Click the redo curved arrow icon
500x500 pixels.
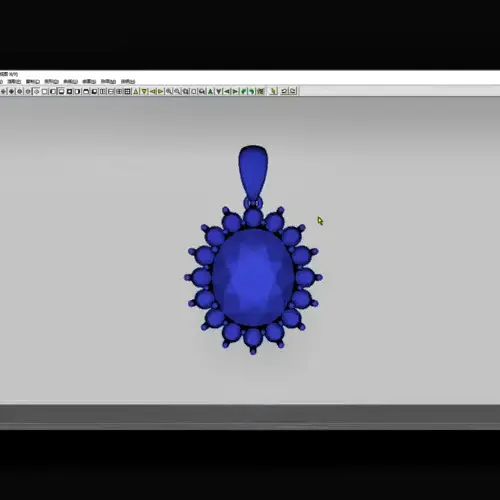point(293,91)
